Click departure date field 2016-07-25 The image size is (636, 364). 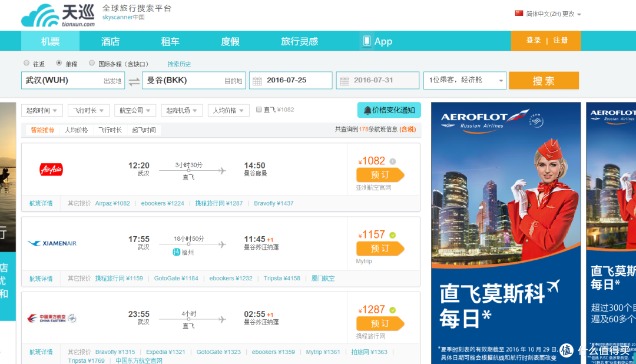point(291,80)
